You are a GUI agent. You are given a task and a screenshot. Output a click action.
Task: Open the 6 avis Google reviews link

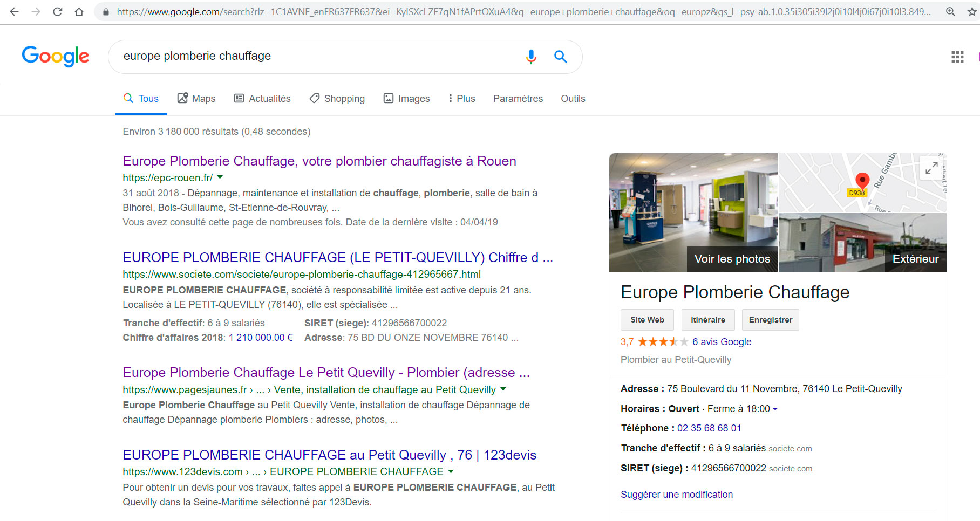point(722,341)
